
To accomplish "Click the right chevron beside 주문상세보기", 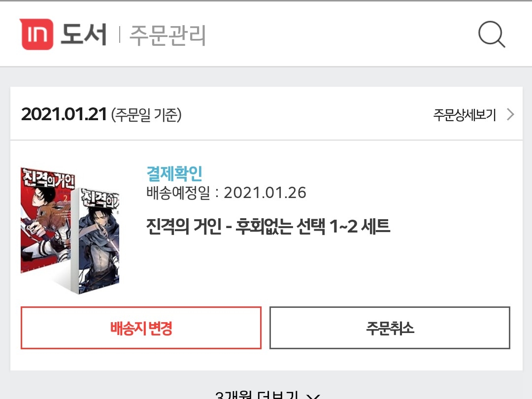I will (x=510, y=114).
